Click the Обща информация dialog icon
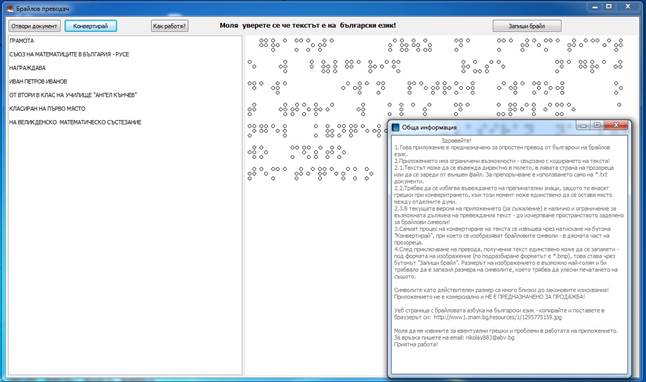 click(396, 127)
